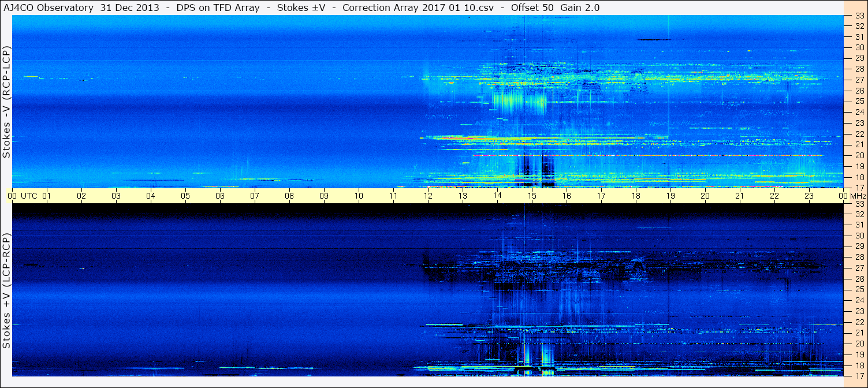The width and height of the screenshot is (868, 388).
Task: Click 28 MHz tick on lower Stokes +V scale
Action: 859,258
